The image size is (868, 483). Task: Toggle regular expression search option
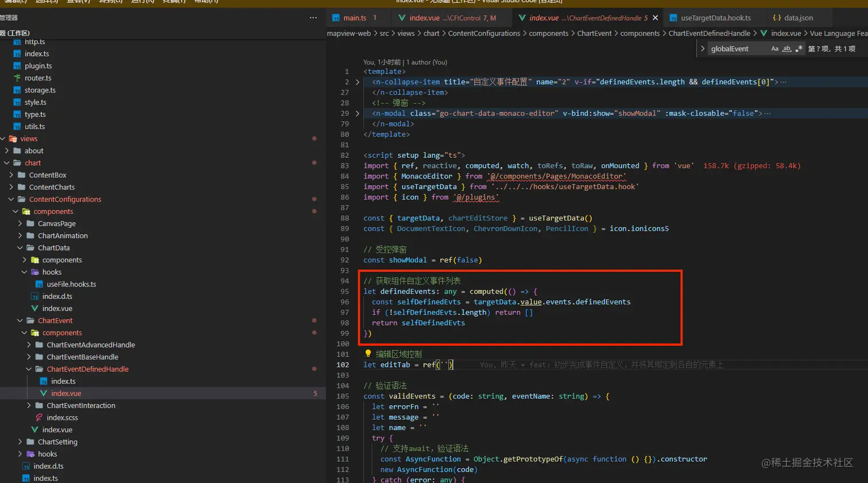[x=799, y=49]
